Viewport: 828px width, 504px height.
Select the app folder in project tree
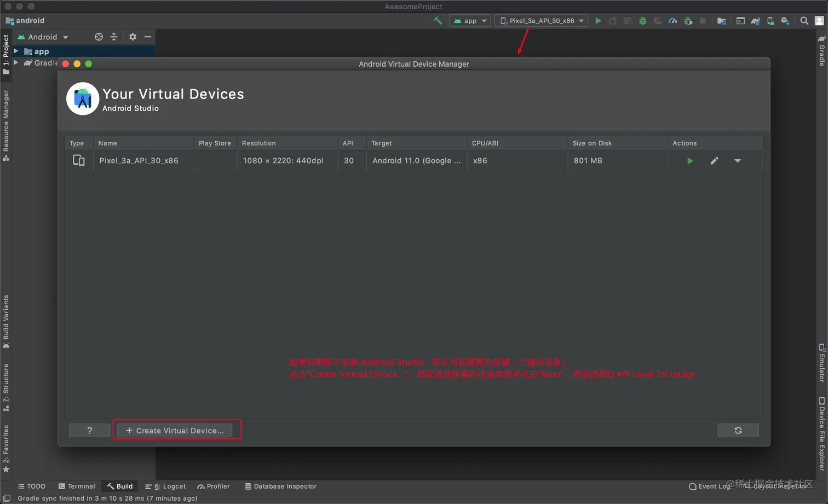36,51
